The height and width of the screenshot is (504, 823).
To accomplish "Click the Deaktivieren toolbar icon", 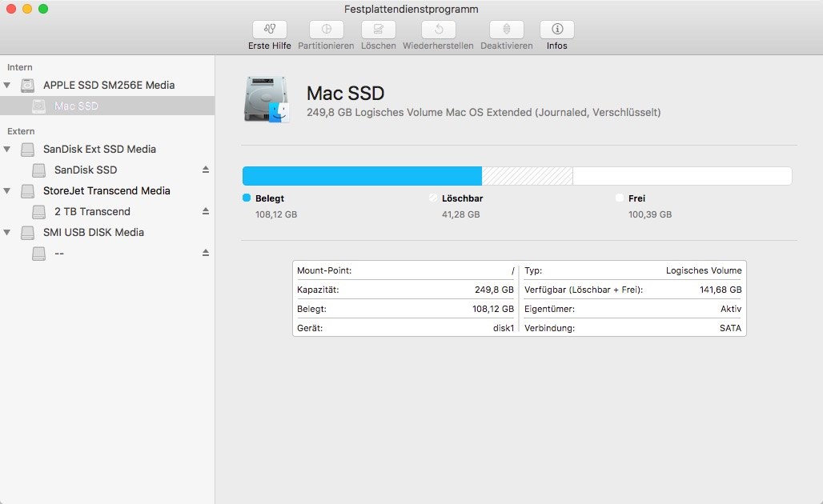I will click(x=507, y=30).
